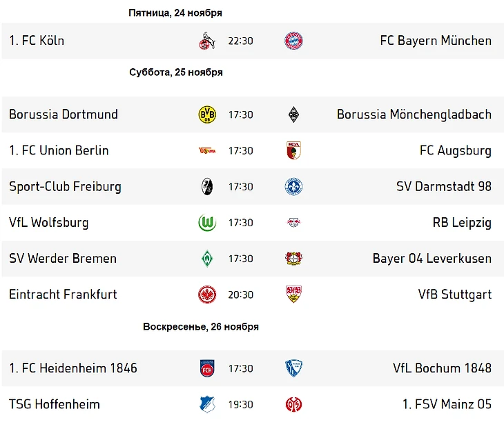The height and width of the screenshot is (429, 504).
Task: Click the 20:30 Frankfurt–Stuttgart kickoff time
Action: (241, 295)
